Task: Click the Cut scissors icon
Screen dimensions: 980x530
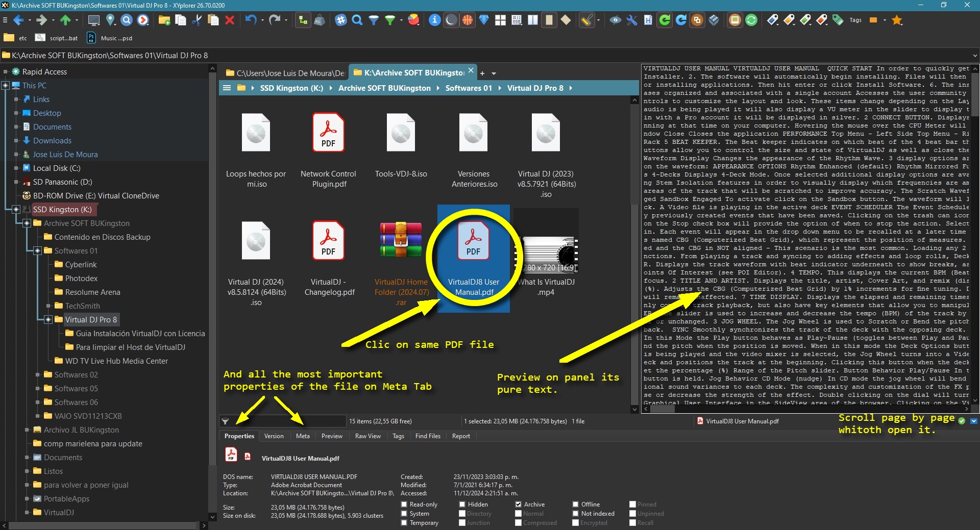Action: (x=197, y=20)
